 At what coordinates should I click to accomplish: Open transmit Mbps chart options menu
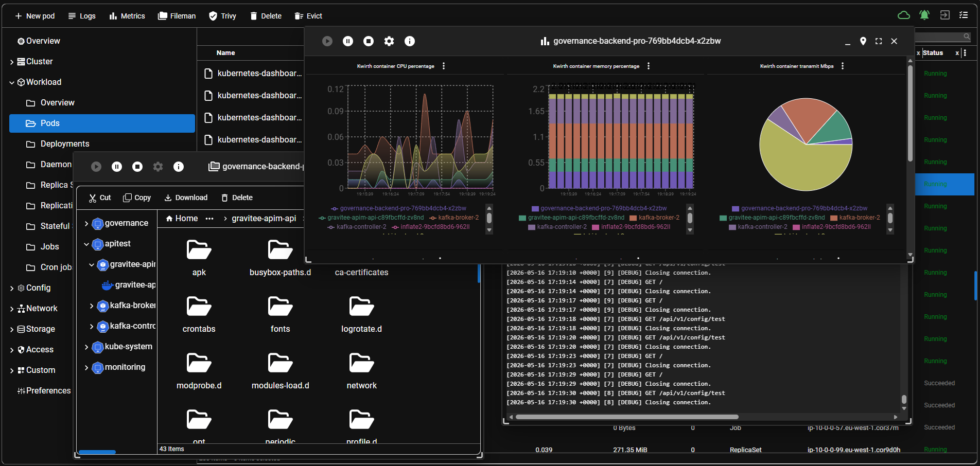843,66
